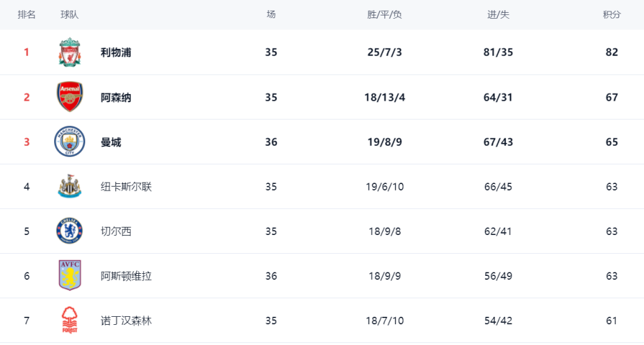644x345 pixels.
Task: Click Arsenal's 18/13/4 record cell
Action: click(384, 97)
